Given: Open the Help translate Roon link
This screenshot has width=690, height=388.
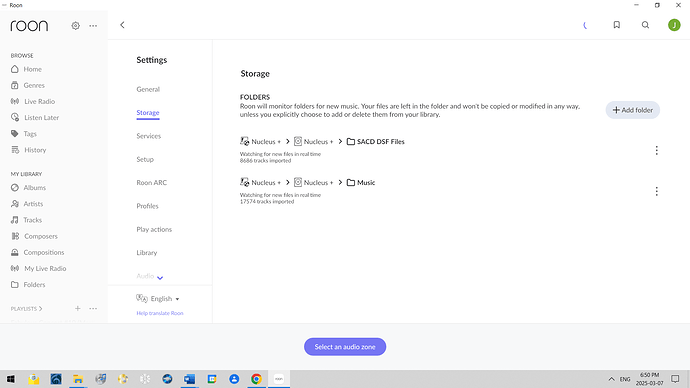Looking at the screenshot, I should (160, 313).
